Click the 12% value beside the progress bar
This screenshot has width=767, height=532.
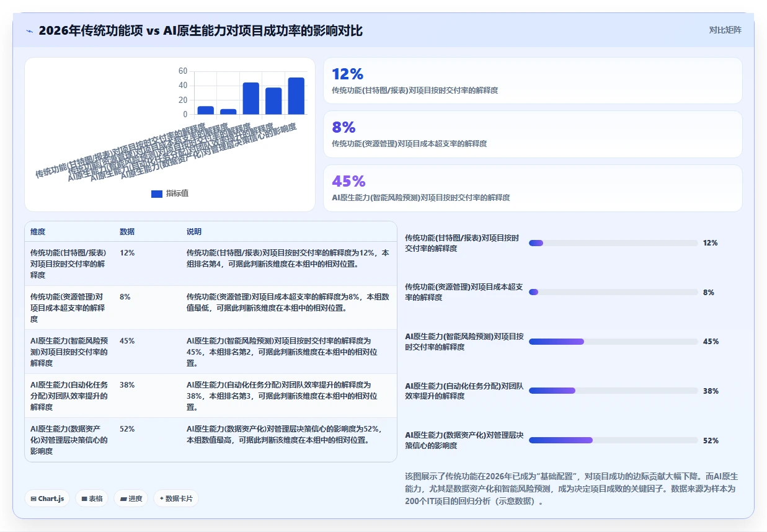[711, 243]
